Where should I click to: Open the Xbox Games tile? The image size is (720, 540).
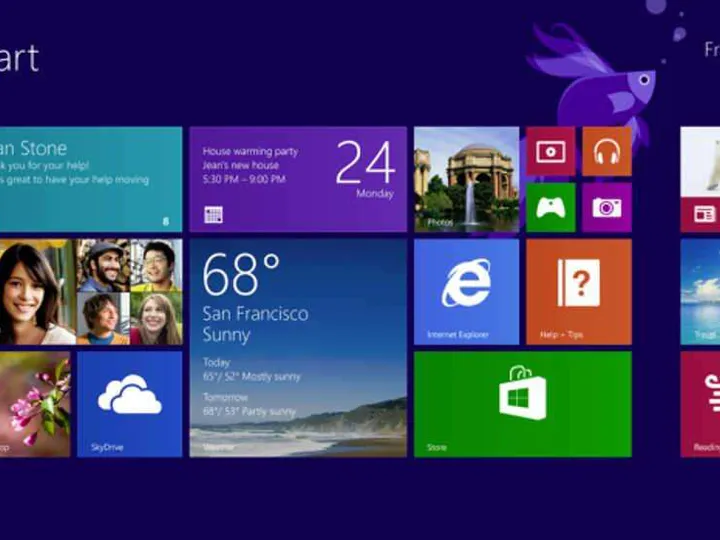[x=551, y=208]
